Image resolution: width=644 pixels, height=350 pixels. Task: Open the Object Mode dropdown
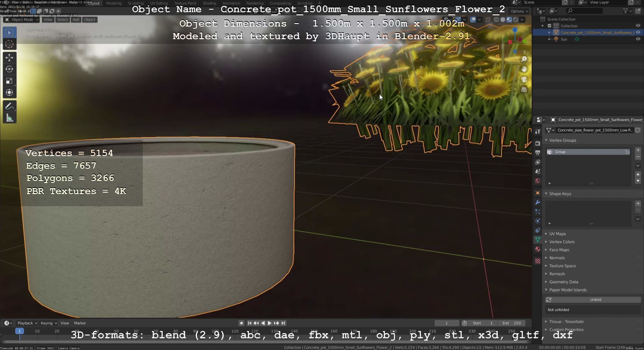pos(22,20)
